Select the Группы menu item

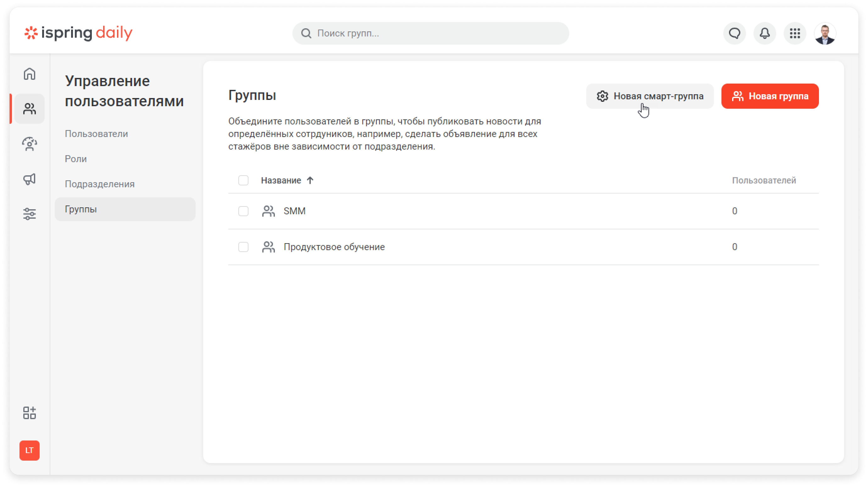coord(125,209)
